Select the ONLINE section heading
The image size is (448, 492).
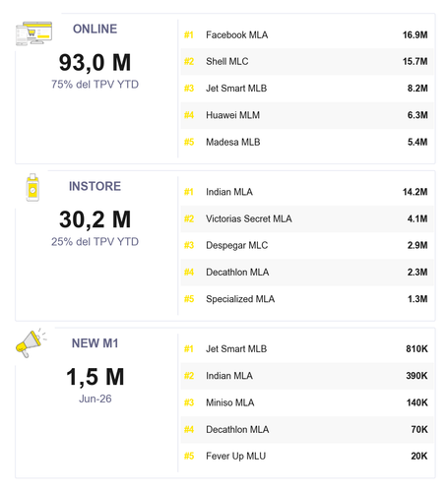[95, 29]
